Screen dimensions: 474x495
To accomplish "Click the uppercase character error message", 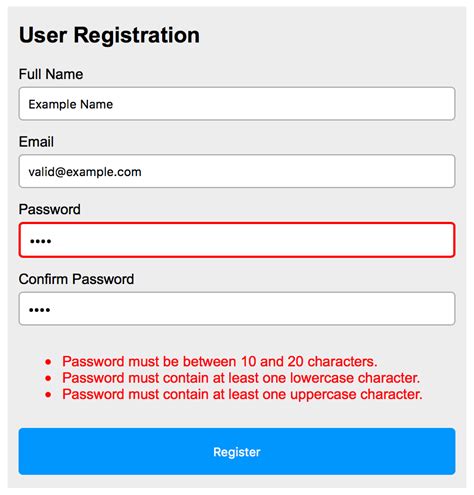I will (242, 394).
